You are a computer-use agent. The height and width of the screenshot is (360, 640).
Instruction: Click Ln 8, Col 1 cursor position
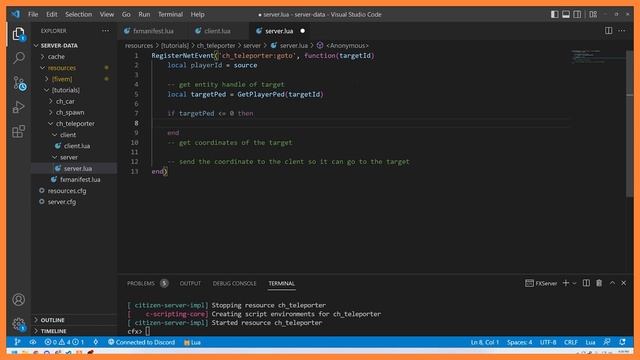(x=484, y=342)
